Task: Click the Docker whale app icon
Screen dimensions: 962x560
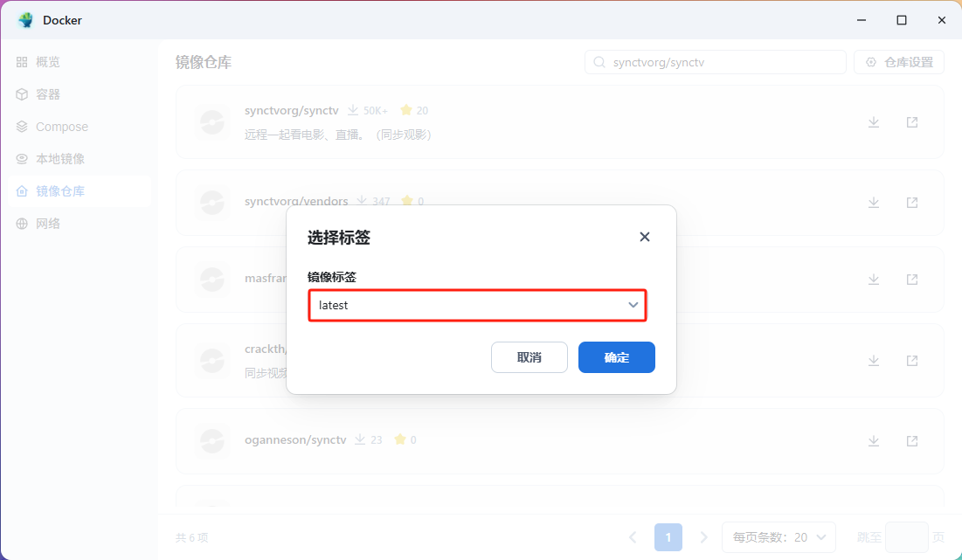Action: click(25, 20)
